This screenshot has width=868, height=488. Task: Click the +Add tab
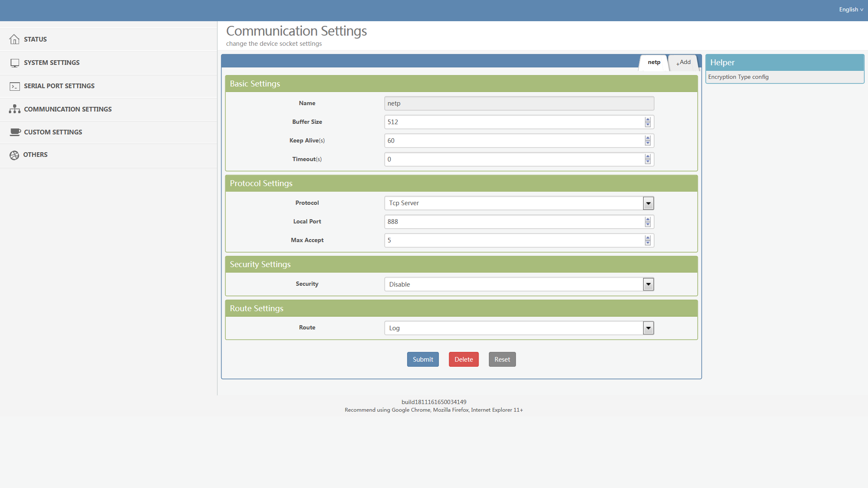(x=683, y=62)
